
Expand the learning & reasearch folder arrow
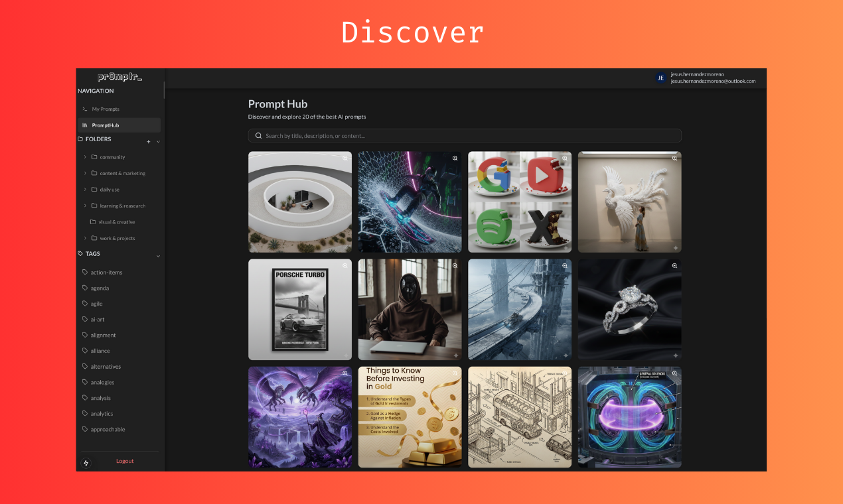85,206
